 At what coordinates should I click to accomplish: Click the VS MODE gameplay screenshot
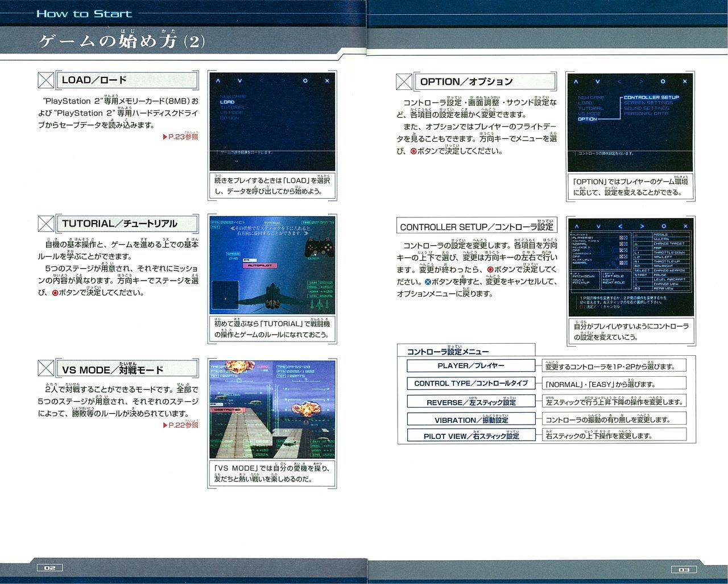(x=272, y=409)
